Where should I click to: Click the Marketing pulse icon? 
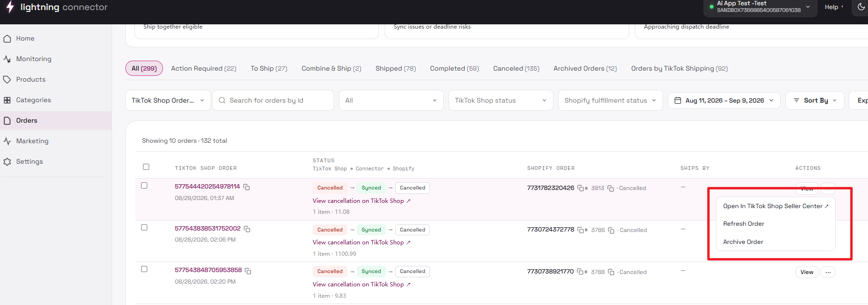pos(7,141)
